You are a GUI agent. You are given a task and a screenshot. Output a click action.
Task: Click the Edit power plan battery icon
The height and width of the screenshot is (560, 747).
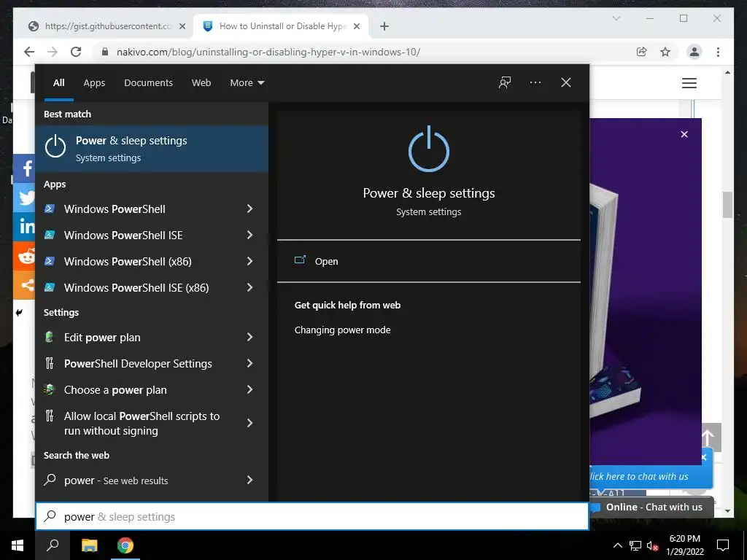pyautogui.click(x=50, y=337)
